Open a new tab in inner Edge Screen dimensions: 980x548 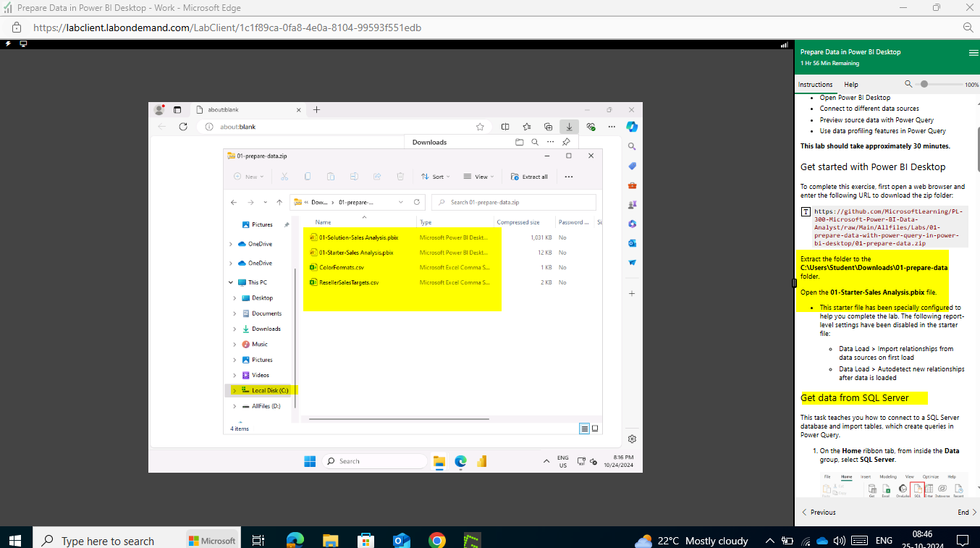[316, 109]
